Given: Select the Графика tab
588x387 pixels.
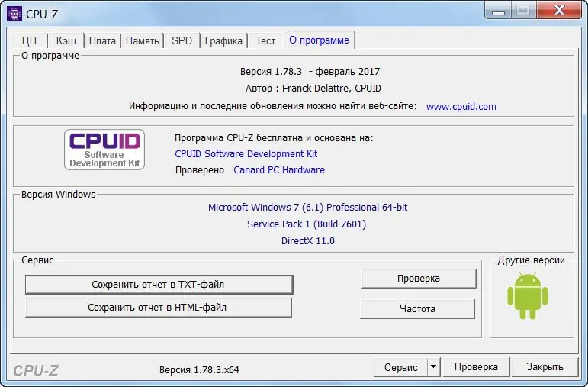Looking at the screenshot, I should point(223,40).
